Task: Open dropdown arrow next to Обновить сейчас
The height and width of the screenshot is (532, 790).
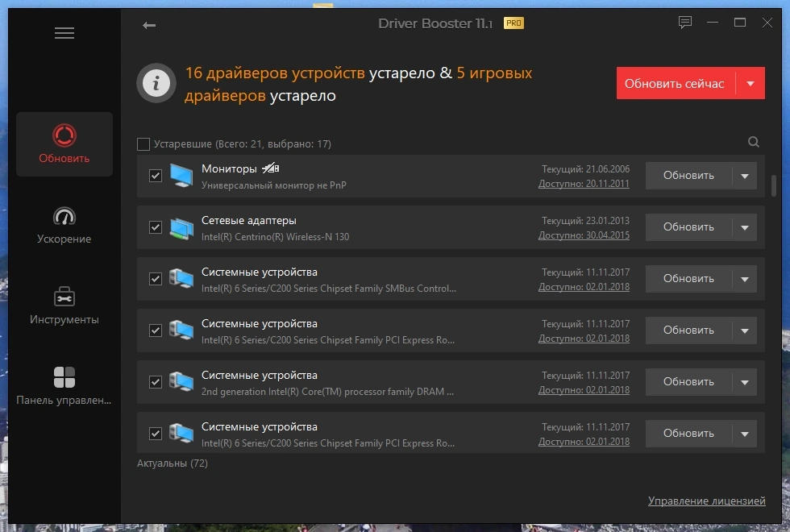Action: pyautogui.click(x=750, y=83)
